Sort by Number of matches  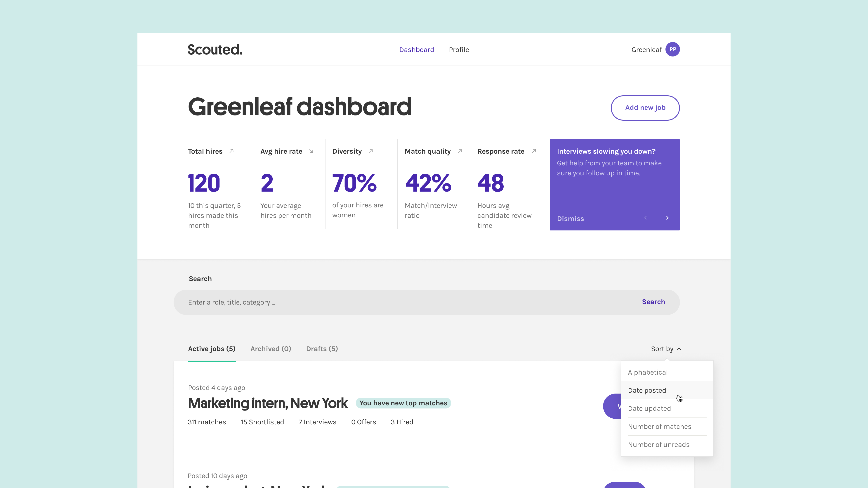tap(659, 426)
